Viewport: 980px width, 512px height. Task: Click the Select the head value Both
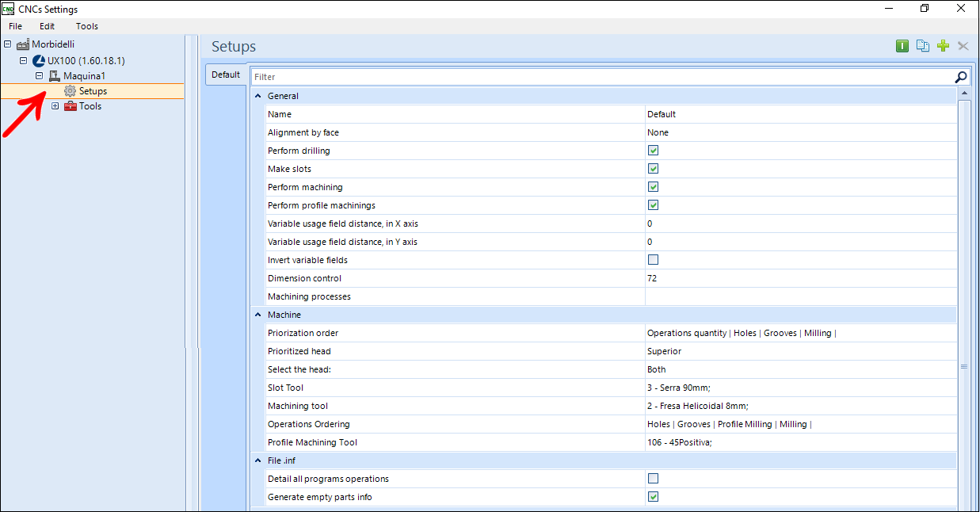[x=800, y=369]
